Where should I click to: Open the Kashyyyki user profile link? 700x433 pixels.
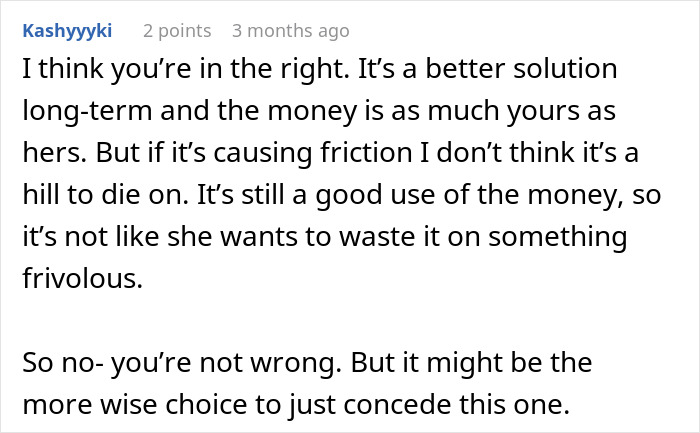point(65,31)
